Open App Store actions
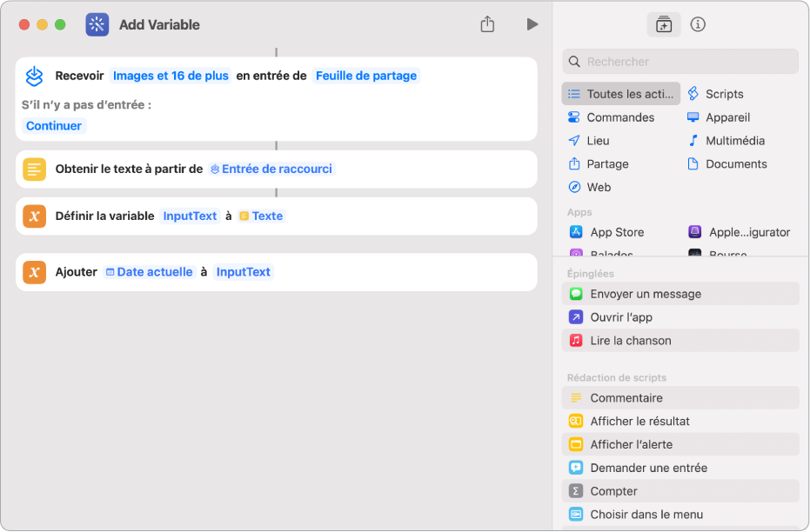 607,232
